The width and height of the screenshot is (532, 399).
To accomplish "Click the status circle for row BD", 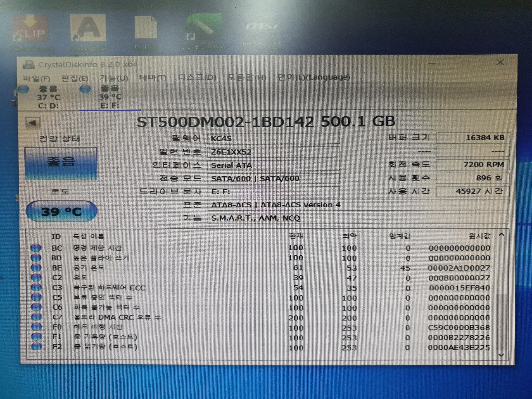I will pos(36,258).
